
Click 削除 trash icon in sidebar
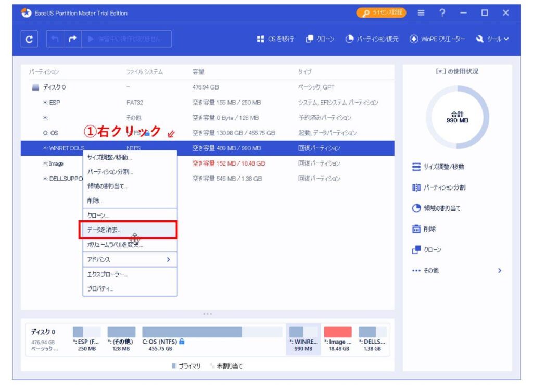coord(416,229)
